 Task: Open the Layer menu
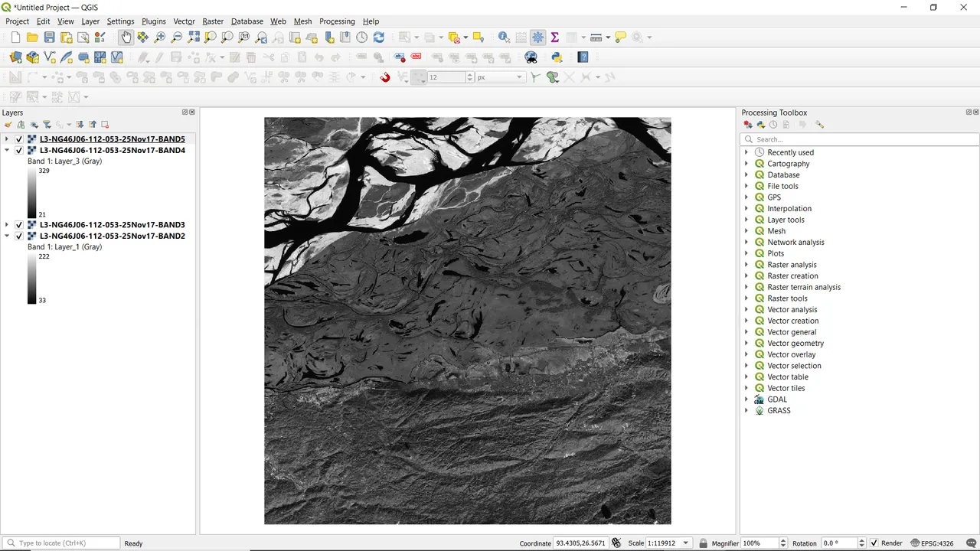tap(90, 21)
